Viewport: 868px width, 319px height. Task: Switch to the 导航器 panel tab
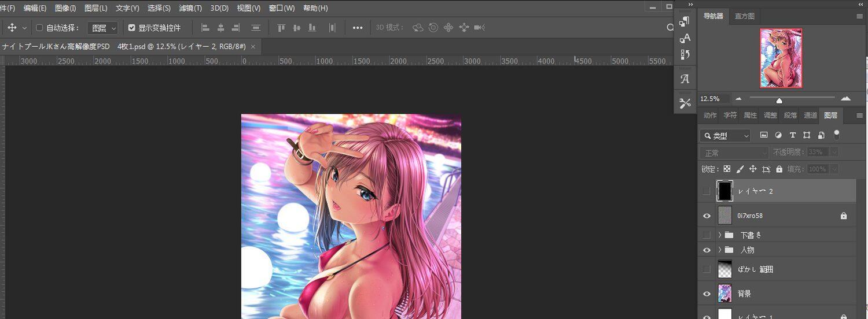click(713, 16)
